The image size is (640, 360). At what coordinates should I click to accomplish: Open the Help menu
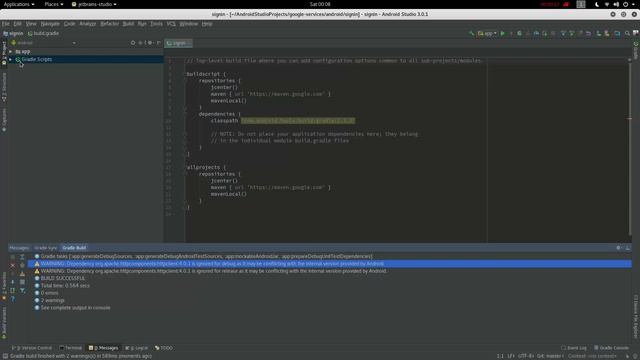coord(207,24)
